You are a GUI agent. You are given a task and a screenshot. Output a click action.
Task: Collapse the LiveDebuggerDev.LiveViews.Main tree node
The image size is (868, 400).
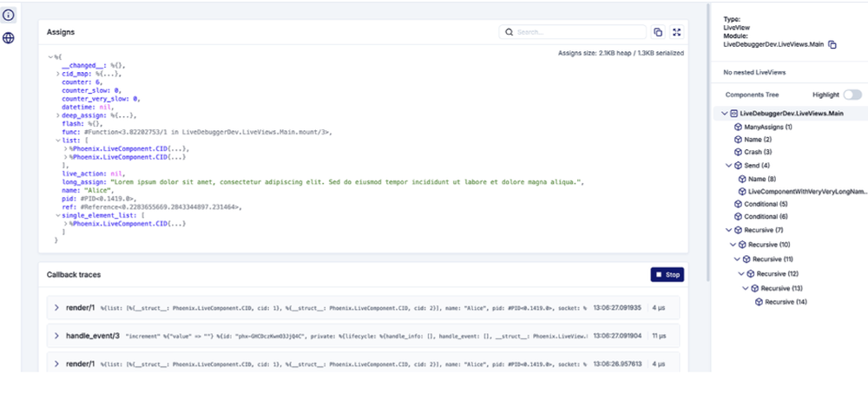[x=725, y=114]
